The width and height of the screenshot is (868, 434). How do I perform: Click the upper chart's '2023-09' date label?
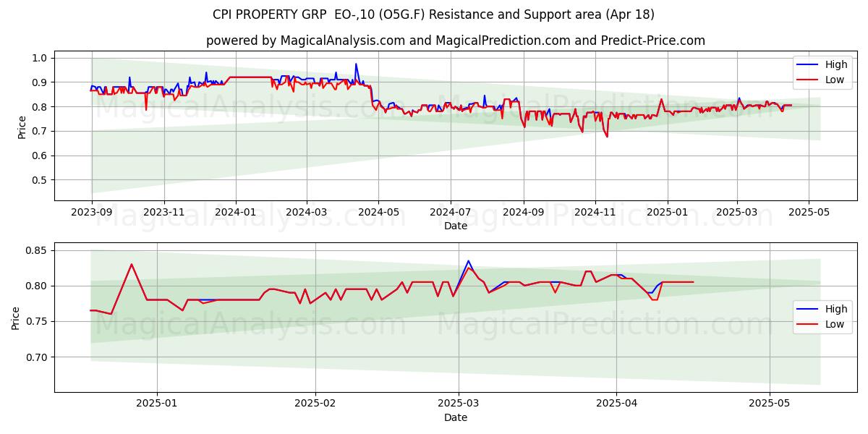pos(91,213)
